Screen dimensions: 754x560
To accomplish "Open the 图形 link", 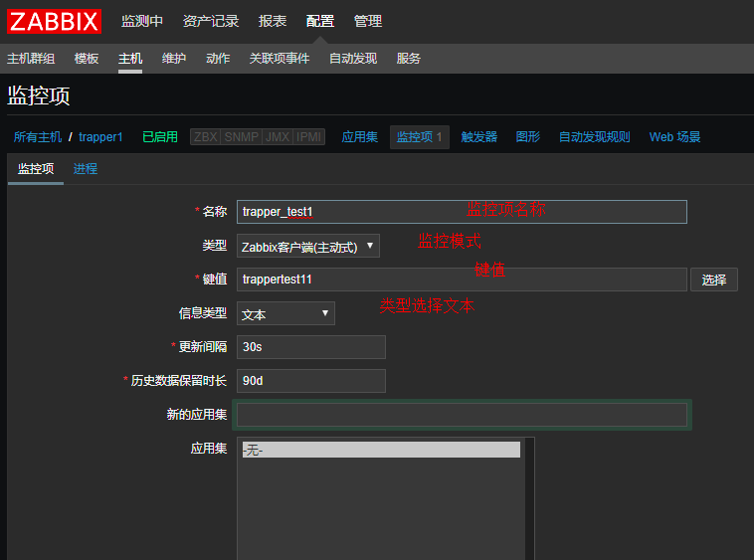I will pyautogui.click(x=528, y=137).
